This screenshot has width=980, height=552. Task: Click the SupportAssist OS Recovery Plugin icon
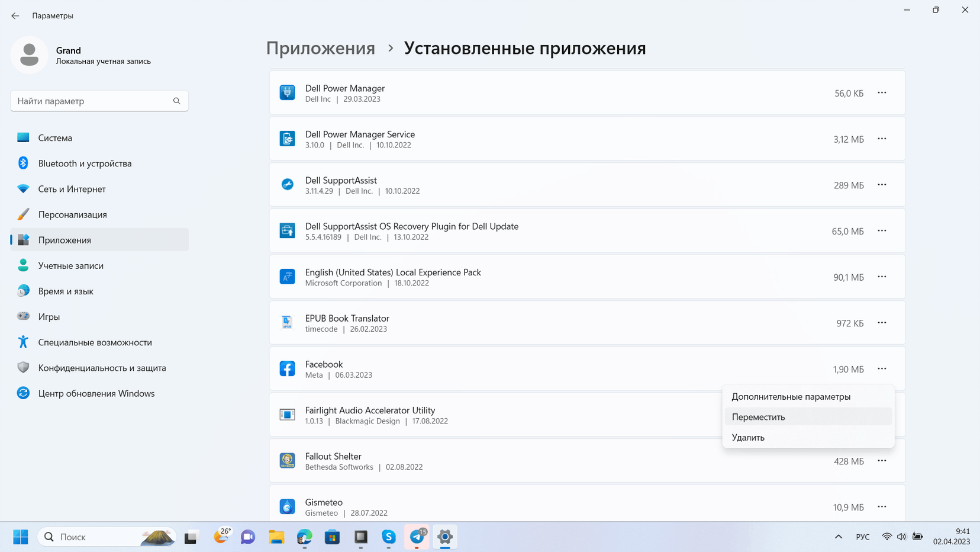tap(287, 230)
